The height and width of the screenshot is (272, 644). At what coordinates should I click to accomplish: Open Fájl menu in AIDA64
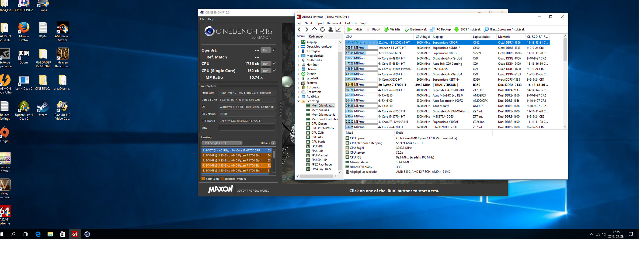[299, 23]
